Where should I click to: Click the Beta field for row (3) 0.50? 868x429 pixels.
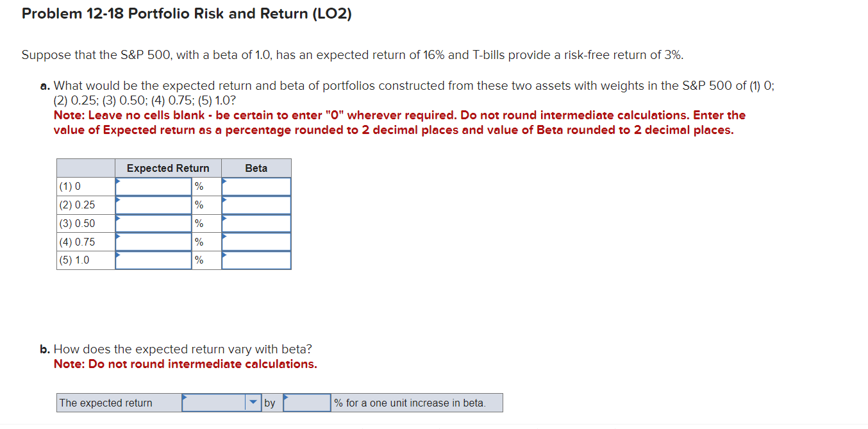[x=256, y=223]
